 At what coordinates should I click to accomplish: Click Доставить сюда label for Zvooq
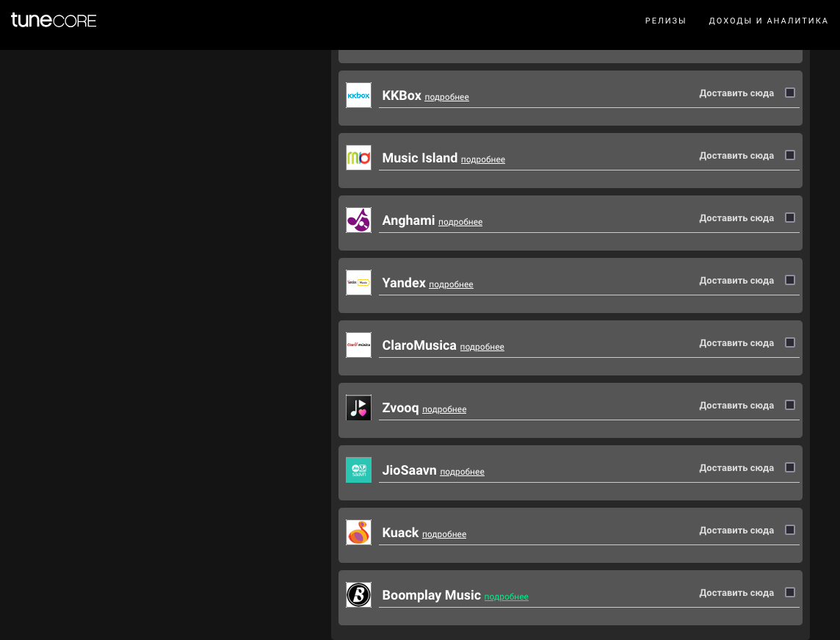[736, 406]
